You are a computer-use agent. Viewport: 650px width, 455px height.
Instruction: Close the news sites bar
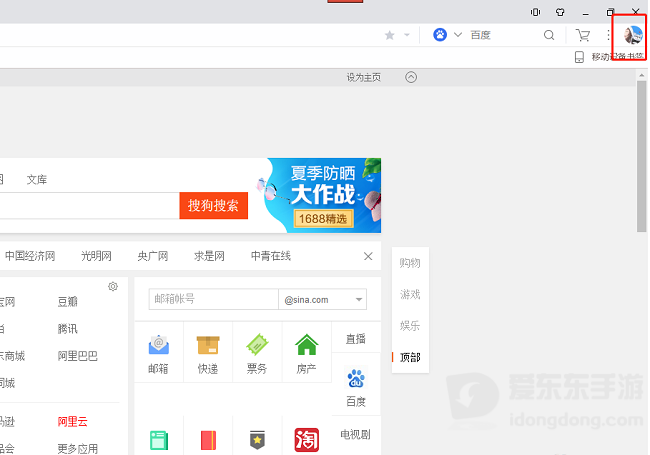pyautogui.click(x=368, y=257)
